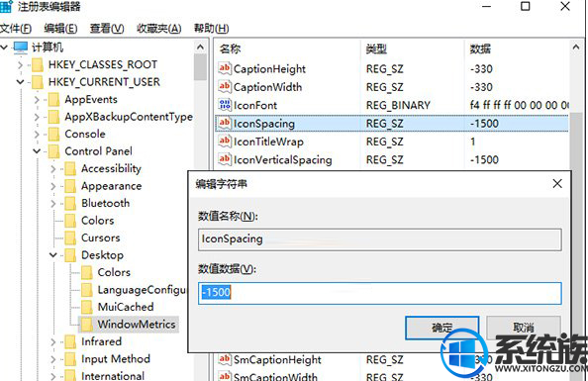Screen dimensions: 588x381
Task: Click the Registry Editor app icon in title bar
Action: 6,6
